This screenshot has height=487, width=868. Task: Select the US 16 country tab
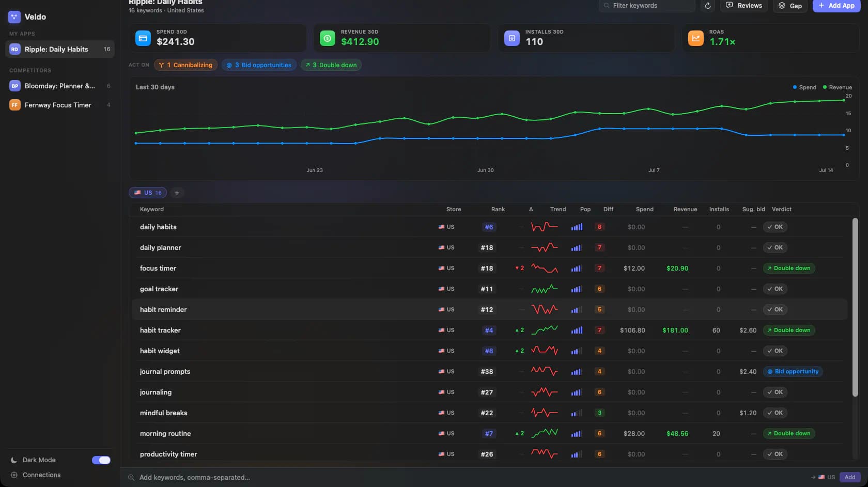(x=148, y=193)
